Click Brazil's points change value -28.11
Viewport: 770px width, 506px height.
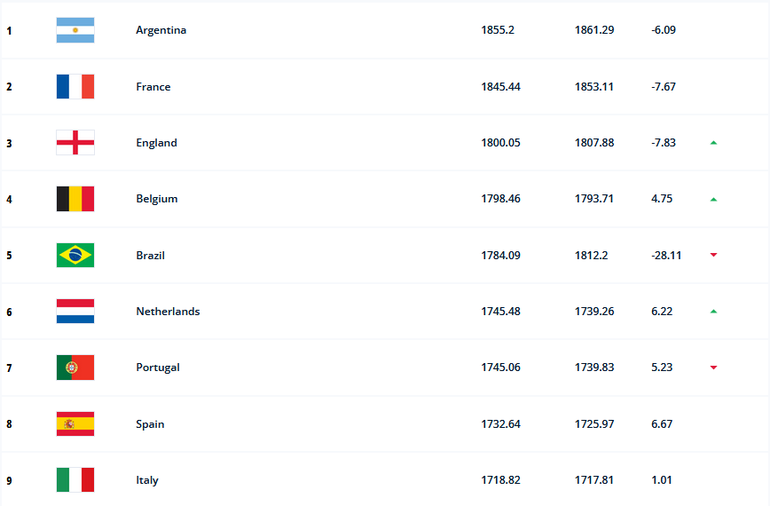tap(666, 255)
